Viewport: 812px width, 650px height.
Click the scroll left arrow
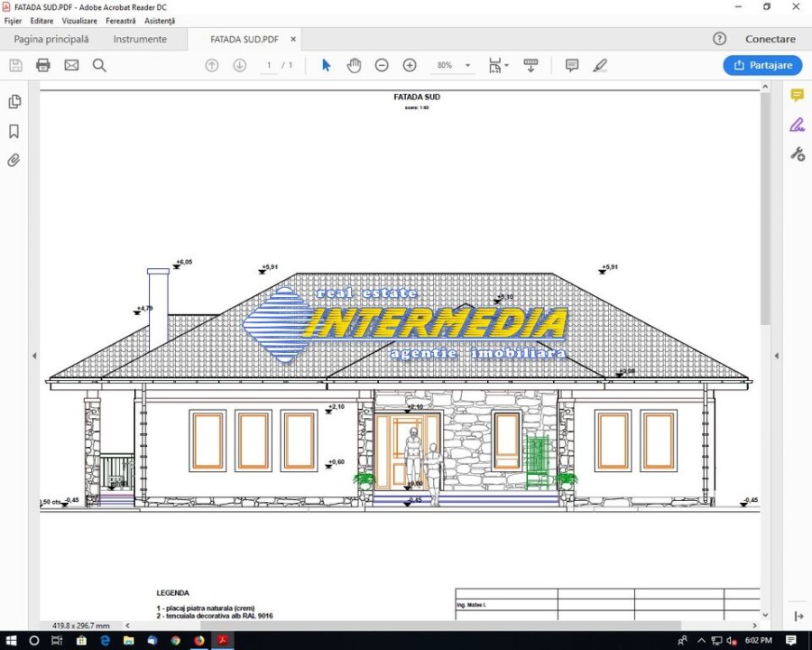tap(127, 626)
